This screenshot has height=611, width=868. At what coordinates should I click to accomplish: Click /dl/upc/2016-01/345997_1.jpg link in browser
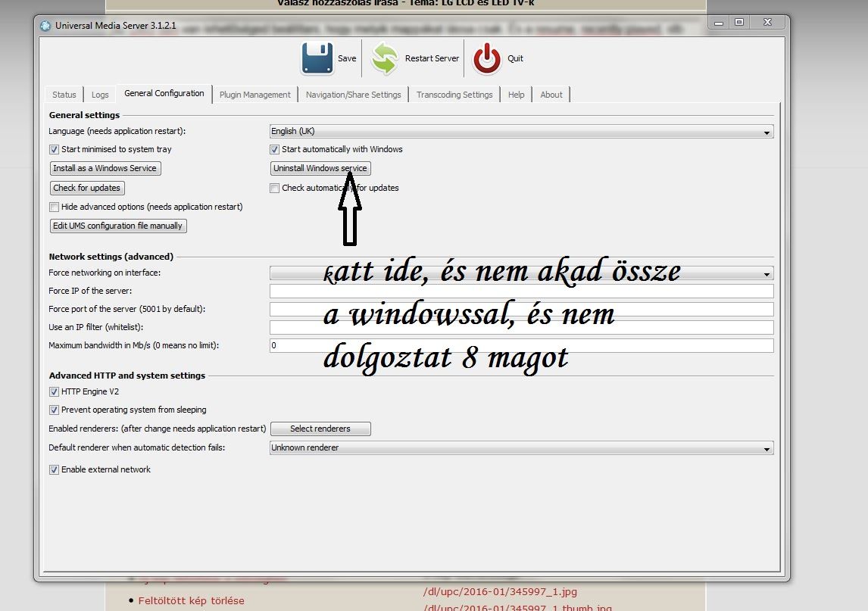pos(500,591)
